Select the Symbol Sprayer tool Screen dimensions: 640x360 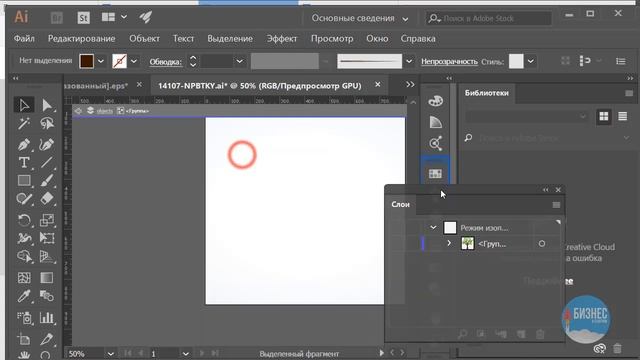click(x=24, y=318)
